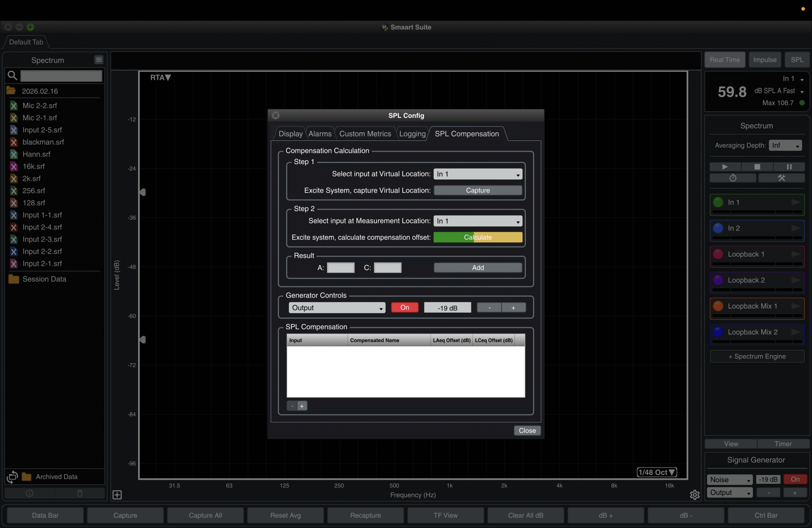Toggle the Ctrl Bar visibility button
812x528 pixels.
(766, 515)
